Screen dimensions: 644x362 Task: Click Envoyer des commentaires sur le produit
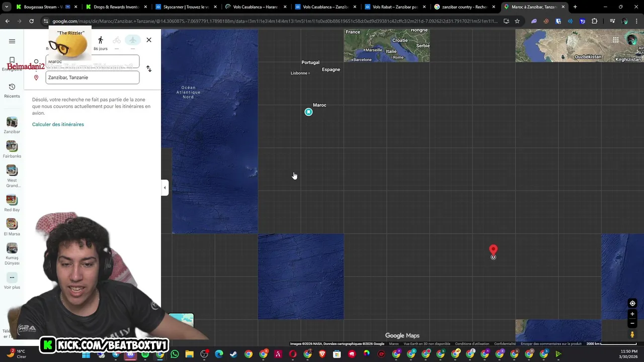551,344
